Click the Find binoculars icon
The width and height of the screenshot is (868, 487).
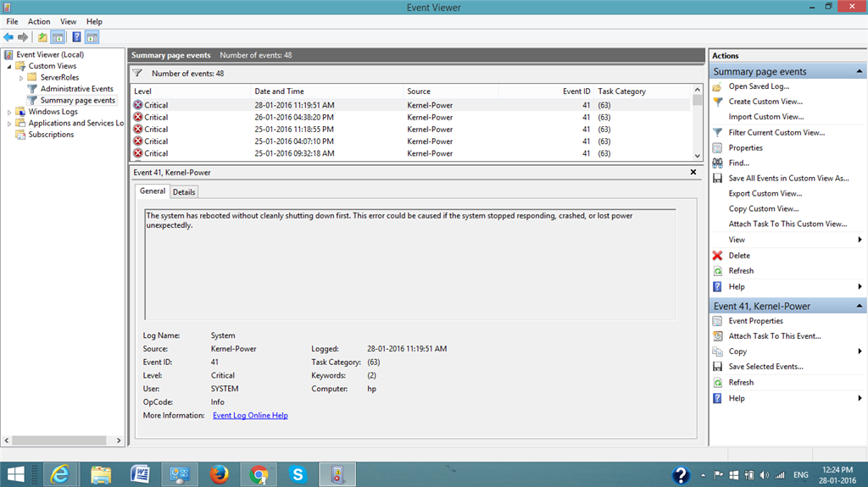717,163
